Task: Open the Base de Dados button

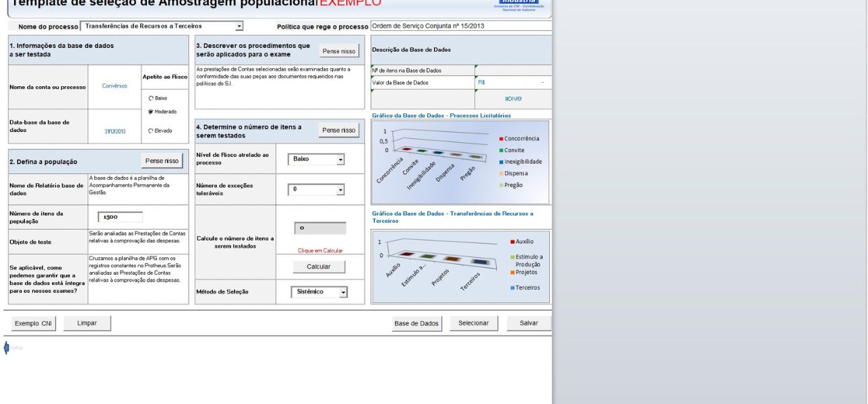Action: (x=416, y=323)
